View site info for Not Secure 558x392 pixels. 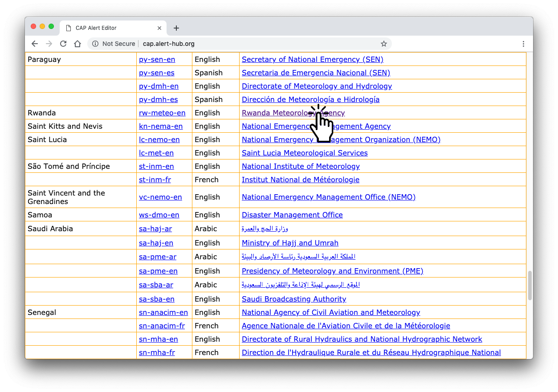click(114, 44)
